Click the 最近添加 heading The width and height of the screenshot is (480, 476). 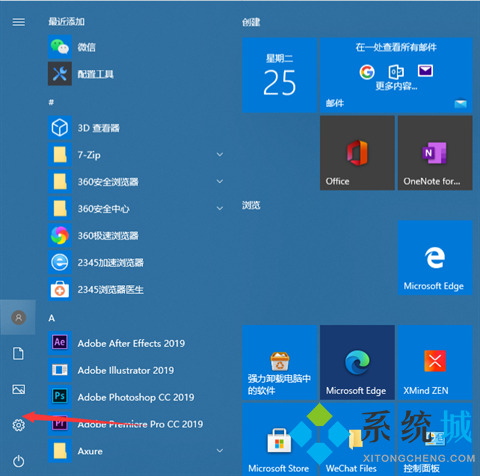pos(66,22)
